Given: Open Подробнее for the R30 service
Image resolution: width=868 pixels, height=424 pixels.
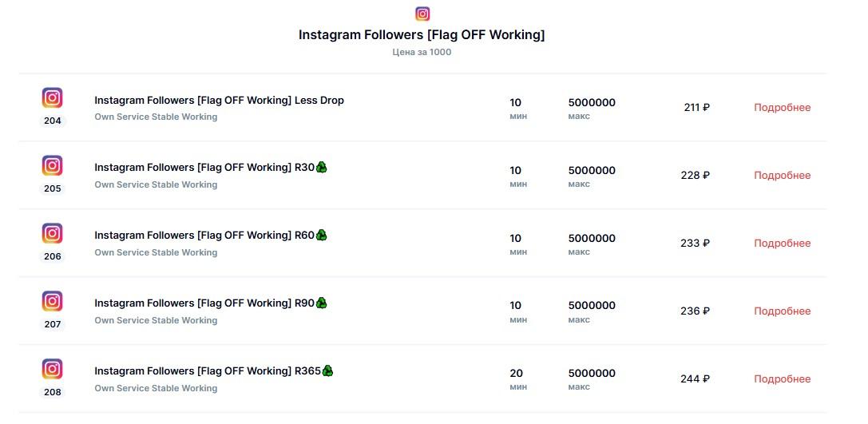Looking at the screenshot, I should point(783,176).
